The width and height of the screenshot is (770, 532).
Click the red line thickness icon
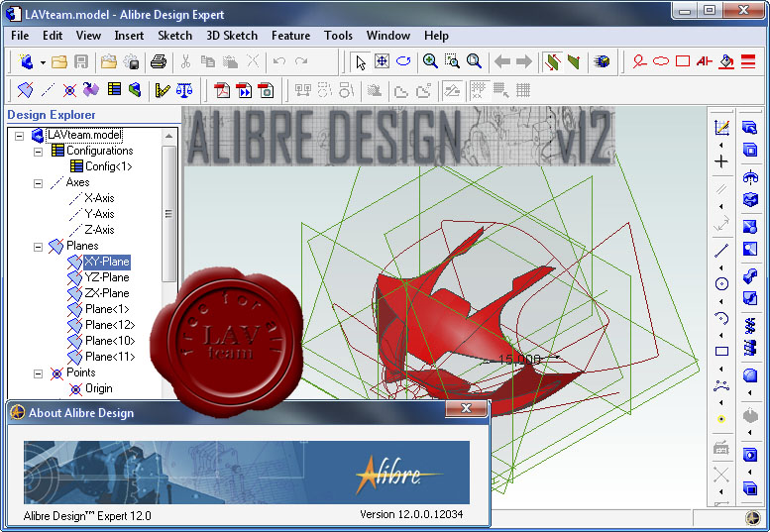pos(748,61)
